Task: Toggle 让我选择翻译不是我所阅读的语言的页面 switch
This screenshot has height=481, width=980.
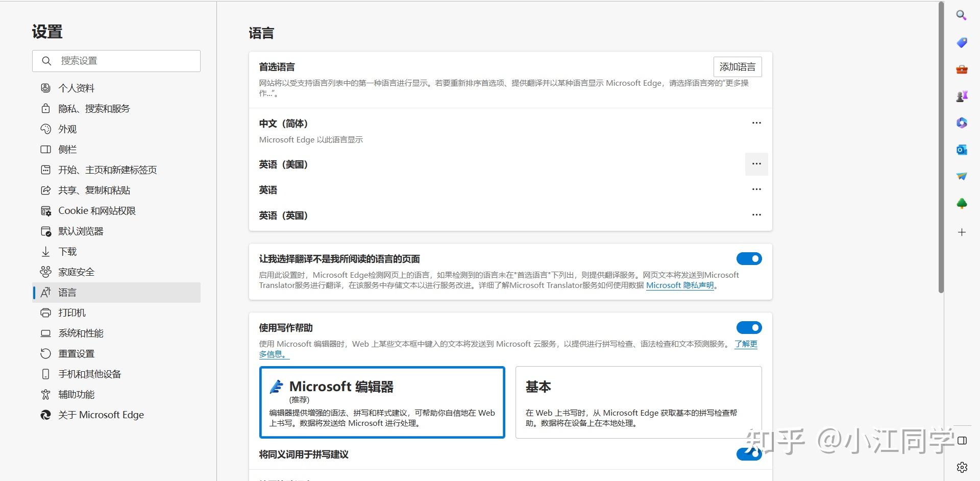Action: pyautogui.click(x=749, y=259)
